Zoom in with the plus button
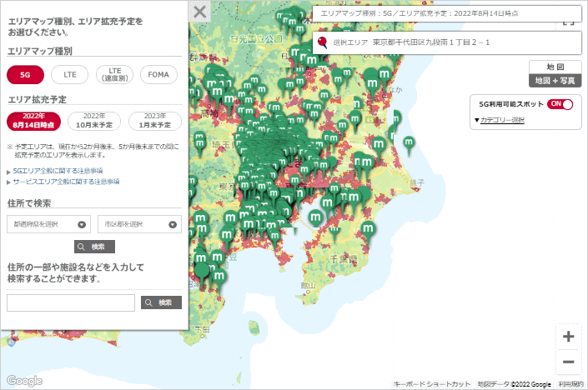 click(568, 337)
